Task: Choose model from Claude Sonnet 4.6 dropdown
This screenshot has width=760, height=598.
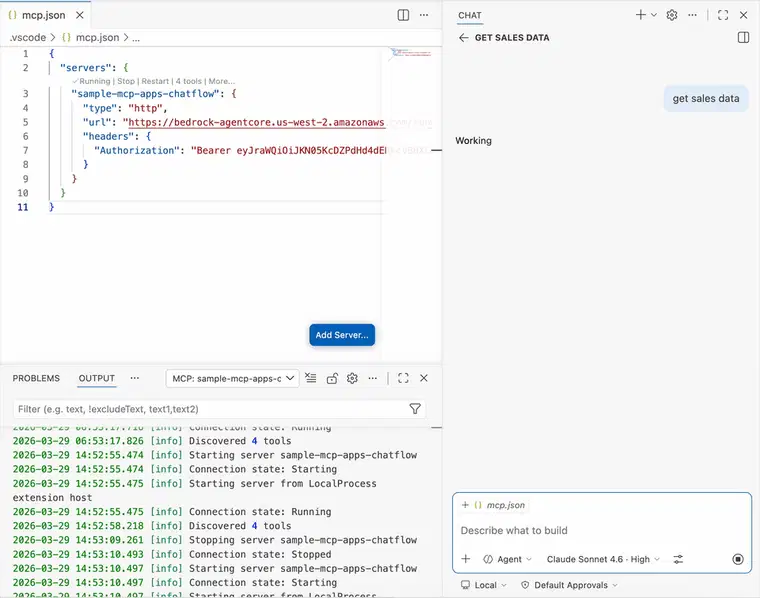Action: click(597, 559)
